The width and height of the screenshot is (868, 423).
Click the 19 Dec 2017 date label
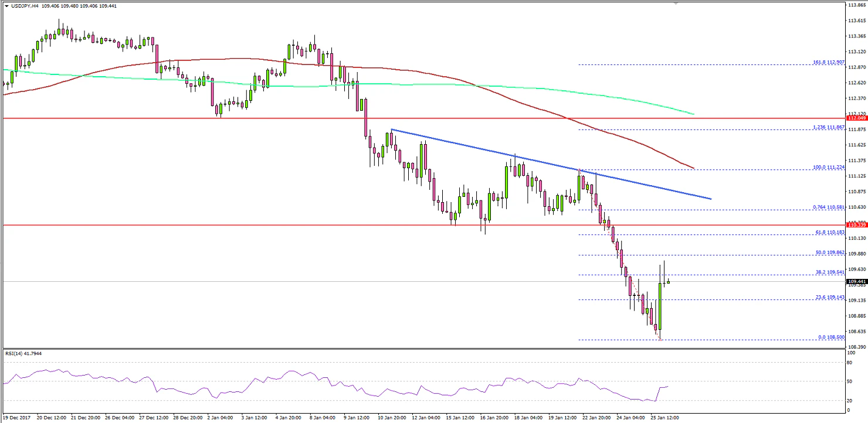16,418
